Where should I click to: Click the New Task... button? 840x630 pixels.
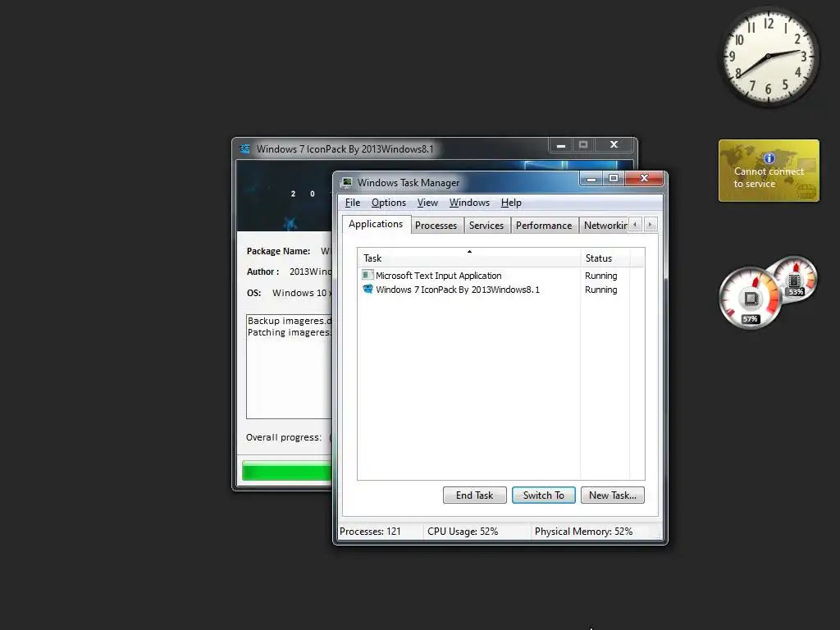(x=613, y=495)
